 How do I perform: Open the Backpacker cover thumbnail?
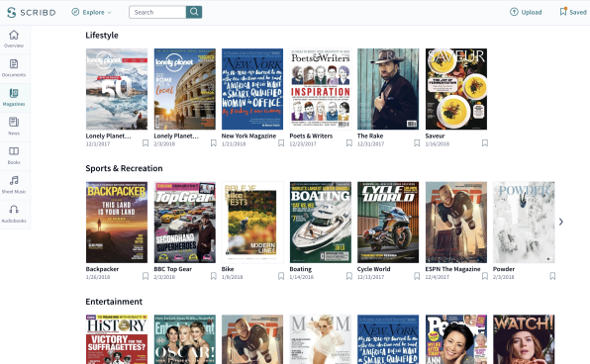click(x=117, y=223)
